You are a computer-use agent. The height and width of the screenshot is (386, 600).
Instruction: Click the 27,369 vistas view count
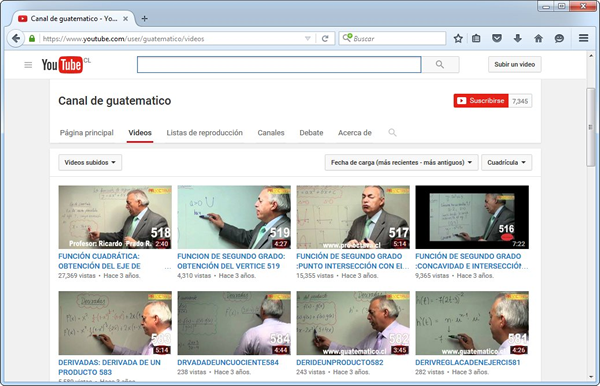click(x=77, y=275)
